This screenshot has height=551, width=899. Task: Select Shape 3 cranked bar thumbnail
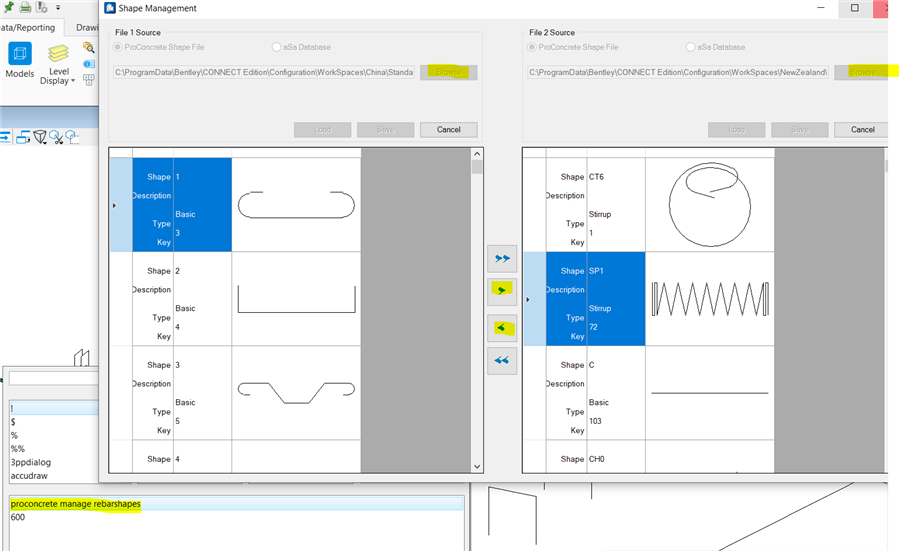click(x=296, y=393)
